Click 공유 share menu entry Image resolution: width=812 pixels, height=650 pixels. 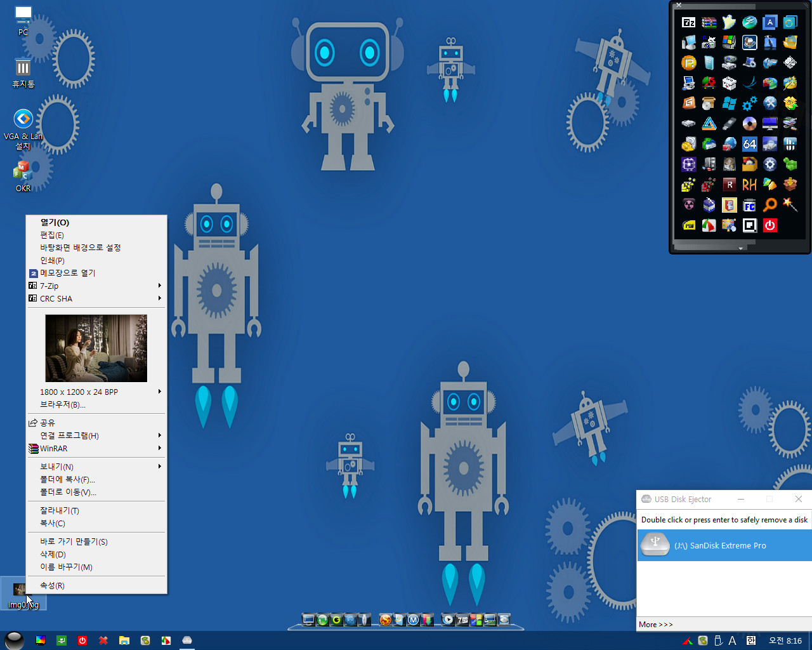coord(96,423)
